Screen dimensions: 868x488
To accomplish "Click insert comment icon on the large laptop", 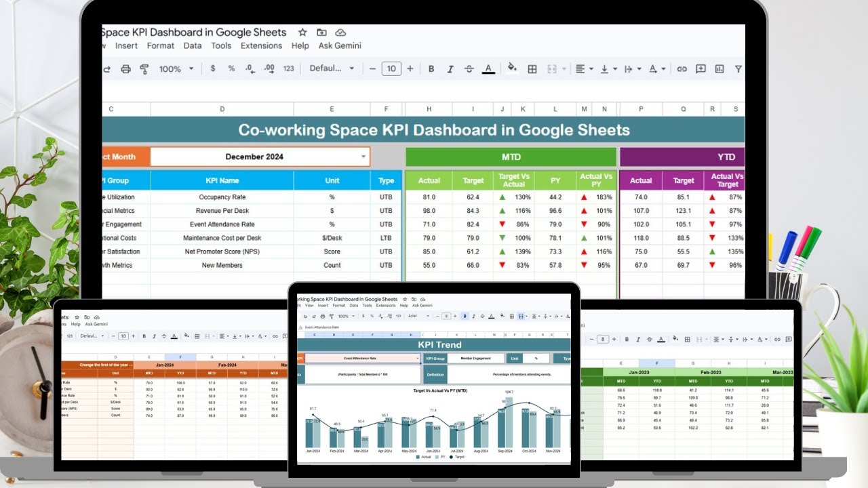I will pyautogui.click(x=701, y=68).
